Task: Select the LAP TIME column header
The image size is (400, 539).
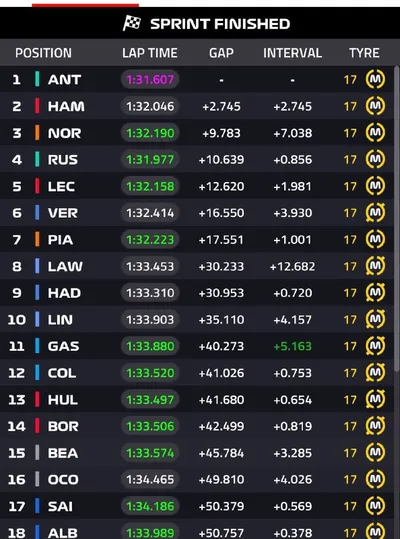Action: click(x=150, y=53)
